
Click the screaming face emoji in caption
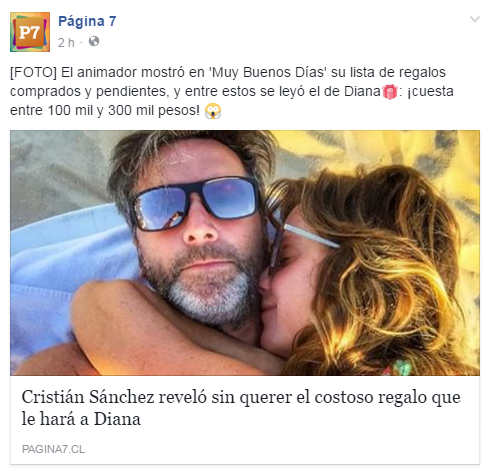coord(213,111)
